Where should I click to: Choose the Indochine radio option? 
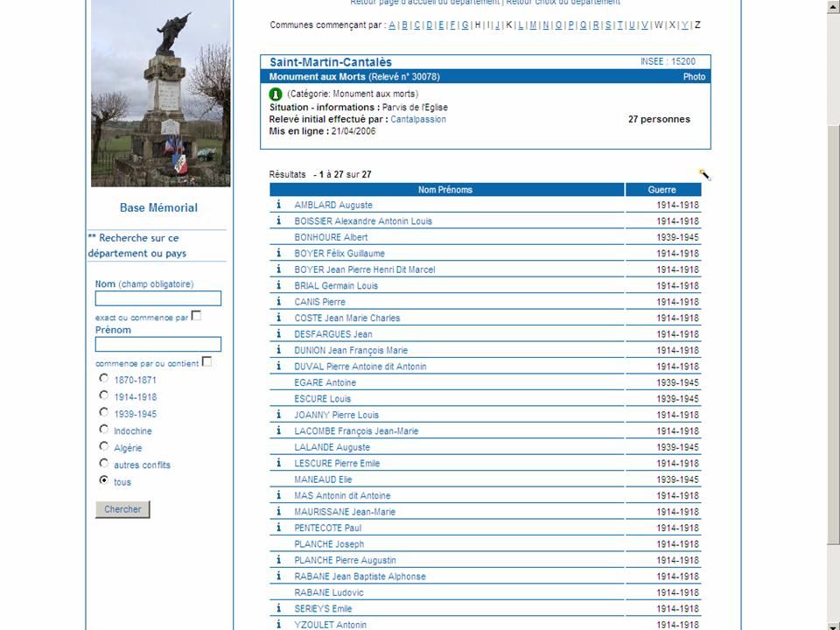coord(104,430)
